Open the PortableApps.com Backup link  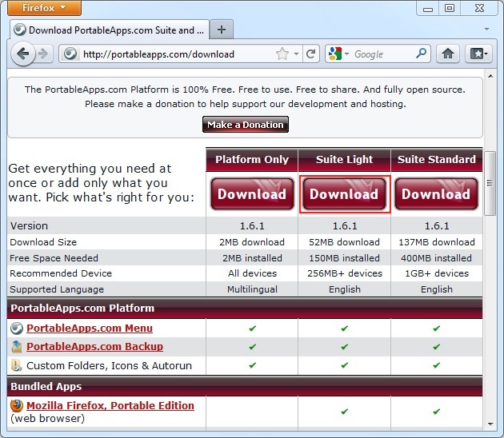[94, 347]
